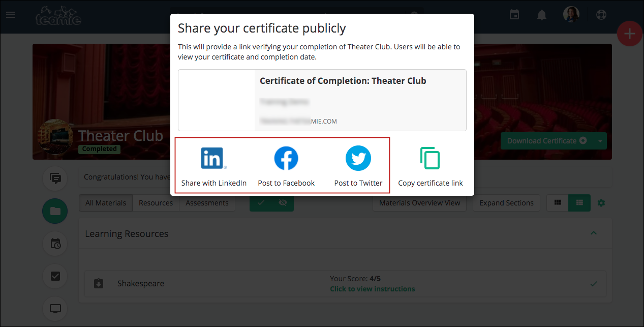Image resolution: width=644 pixels, height=327 pixels.
Task: Click Shakespeare completion checkmark
Action: click(x=593, y=284)
